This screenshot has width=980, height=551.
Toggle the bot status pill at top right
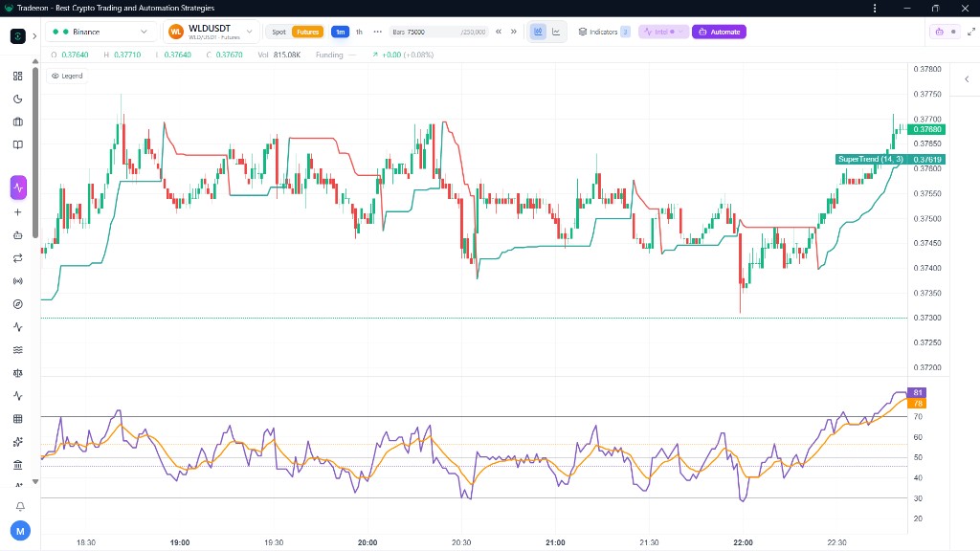tap(945, 32)
